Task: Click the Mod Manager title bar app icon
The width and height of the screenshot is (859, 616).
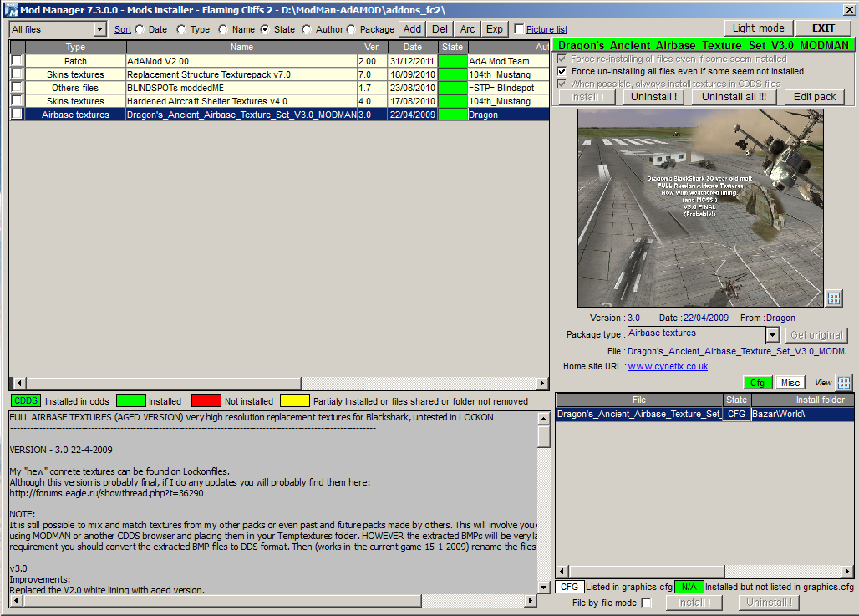Action: [x=12, y=10]
